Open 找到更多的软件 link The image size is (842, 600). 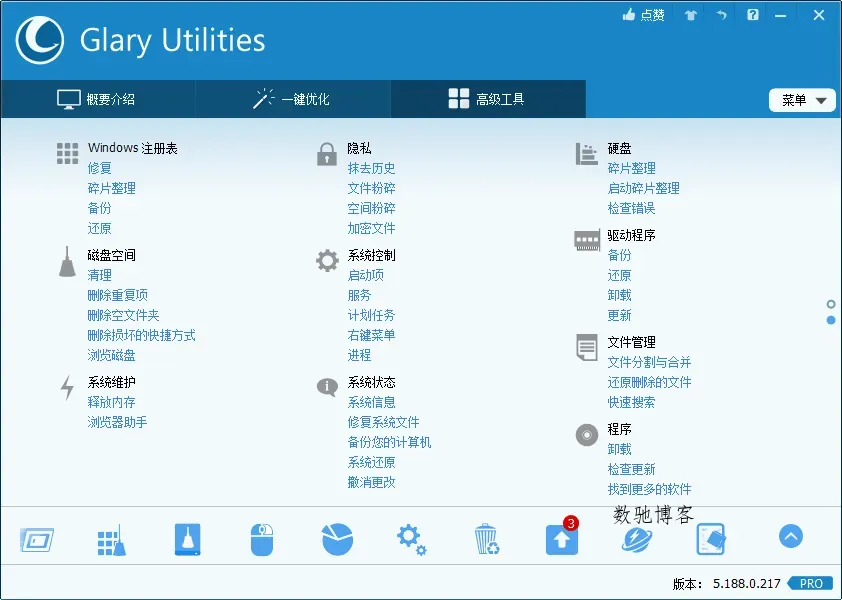pyautogui.click(x=649, y=489)
